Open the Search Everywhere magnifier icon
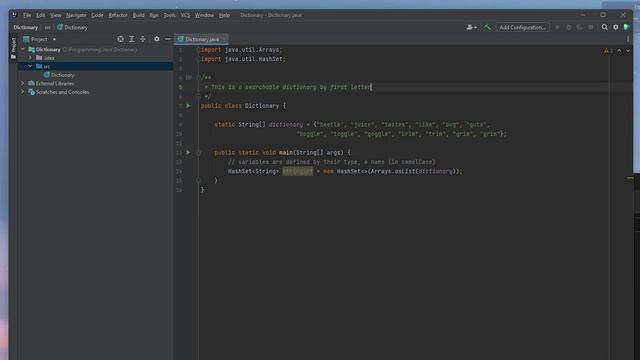The width and height of the screenshot is (640, 360). pyautogui.click(x=604, y=27)
